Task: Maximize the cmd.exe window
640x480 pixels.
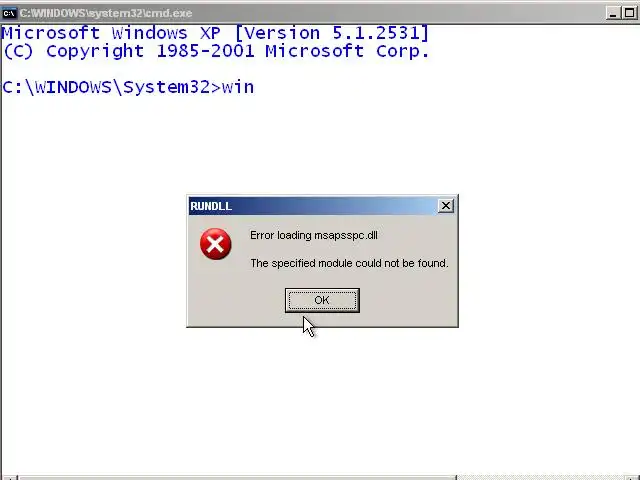Action: coord(629,13)
